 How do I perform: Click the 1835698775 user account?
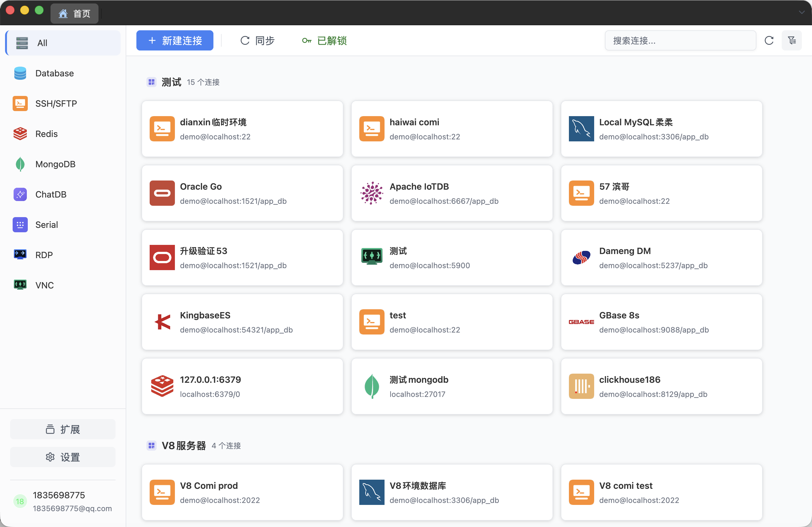point(63,501)
